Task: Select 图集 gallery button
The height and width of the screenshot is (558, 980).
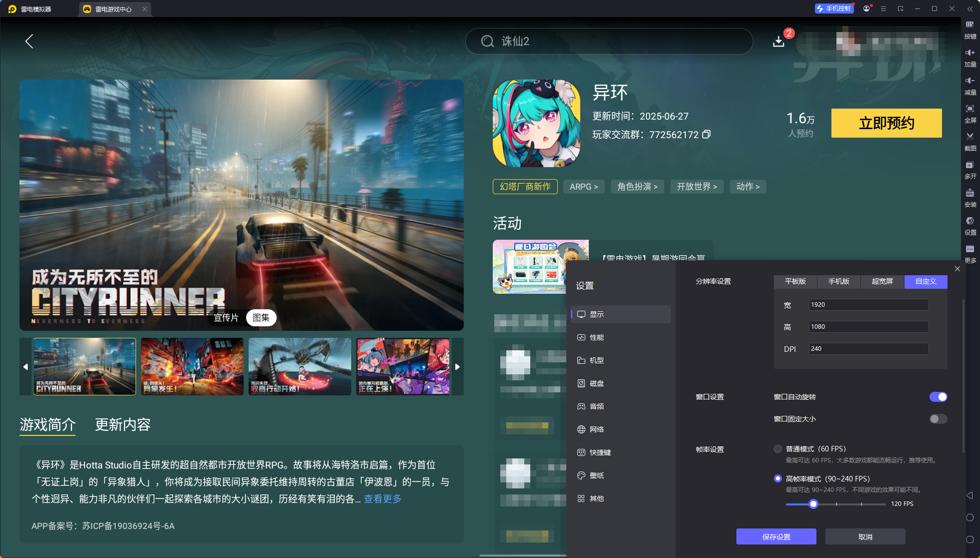Action: point(261,318)
